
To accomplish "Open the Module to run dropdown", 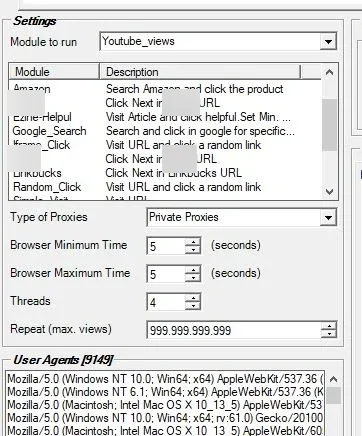I will pos(328,42).
